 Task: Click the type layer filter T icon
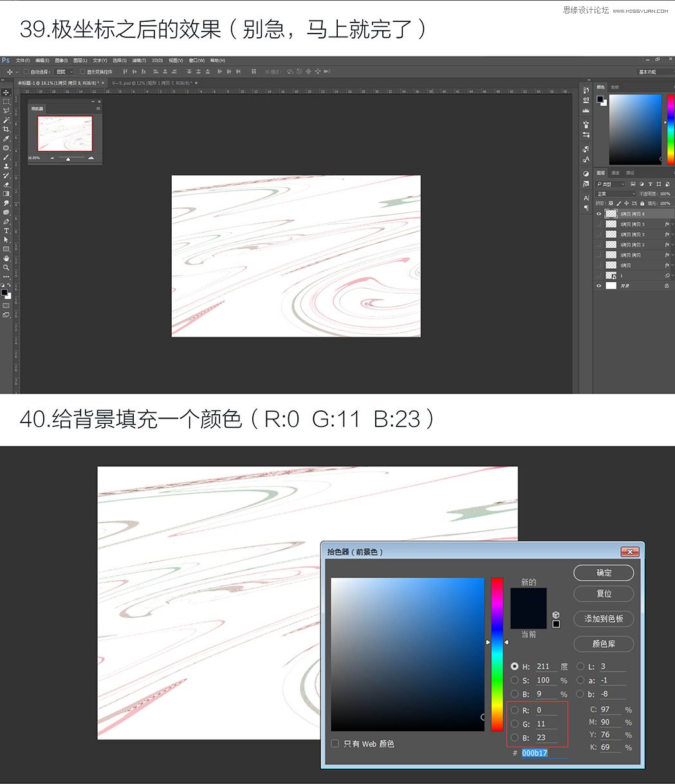[650, 184]
